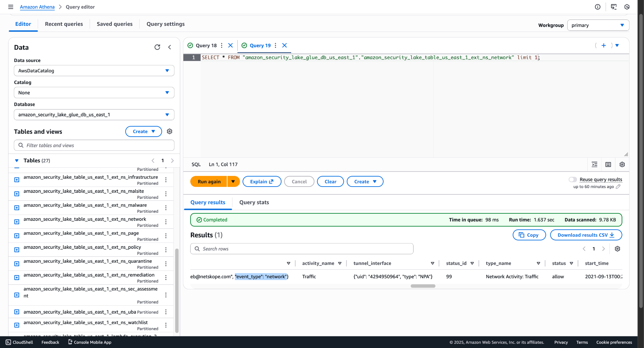Open Run again options dropdown arrow
Viewport: 644px width, 348px height.
[x=233, y=182]
